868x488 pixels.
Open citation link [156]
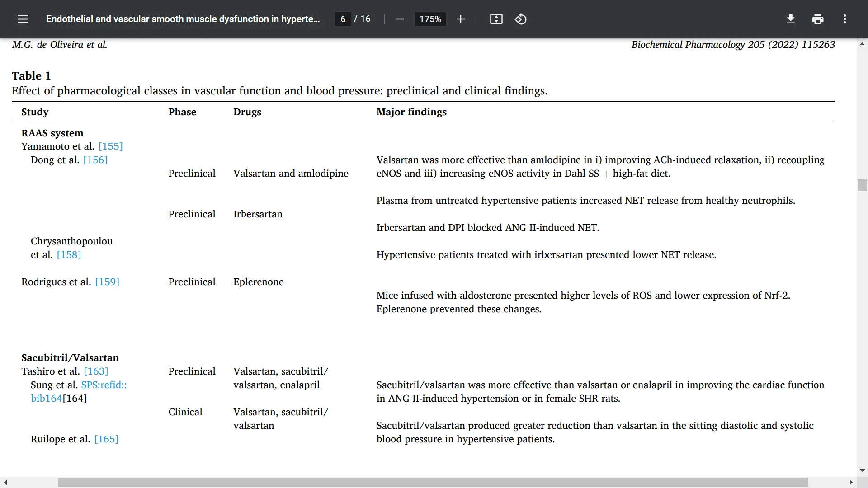point(95,160)
